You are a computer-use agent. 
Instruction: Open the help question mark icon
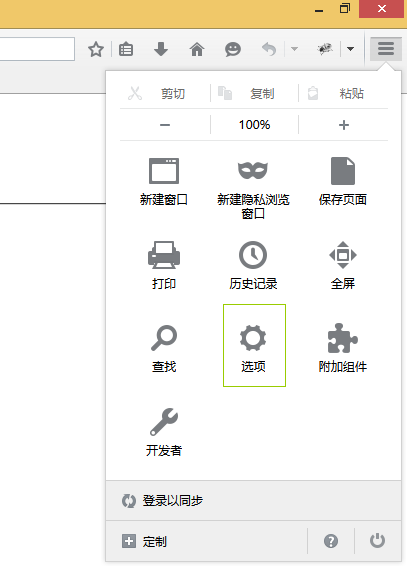click(331, 541)
